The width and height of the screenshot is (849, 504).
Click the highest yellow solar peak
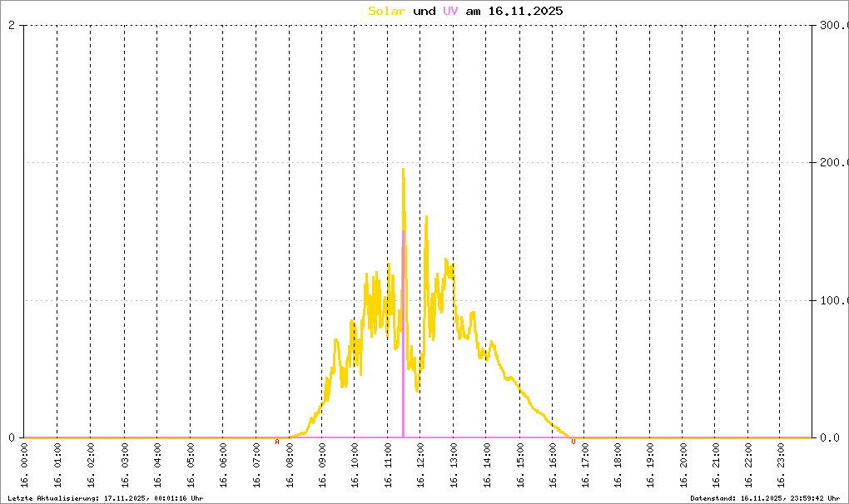[404, 170]
